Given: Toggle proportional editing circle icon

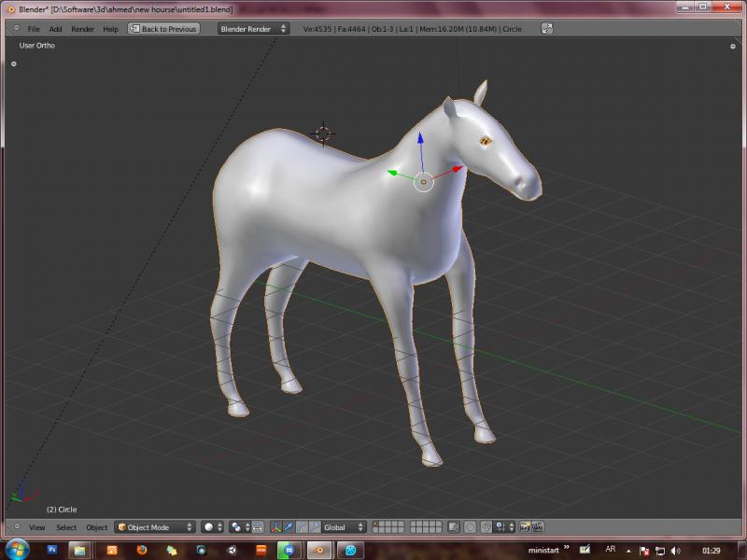Looking at the screenshot, I should click(470, 527).
